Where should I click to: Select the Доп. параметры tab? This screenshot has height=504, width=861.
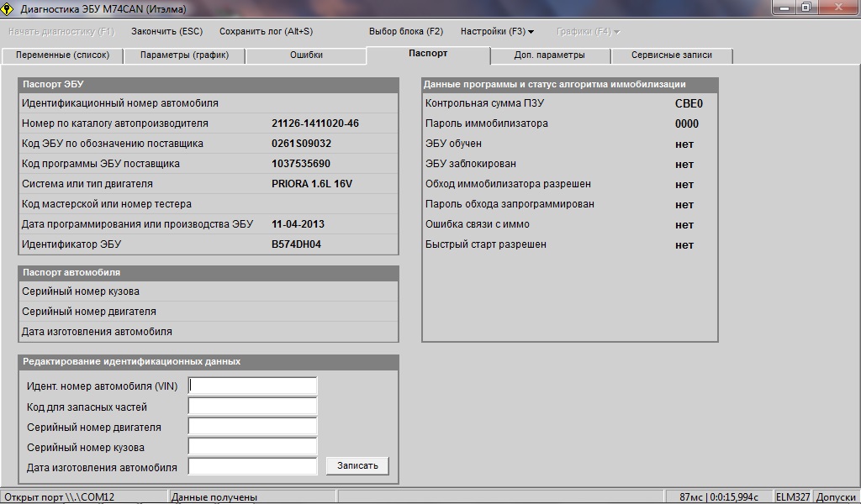tap(549, 55)
